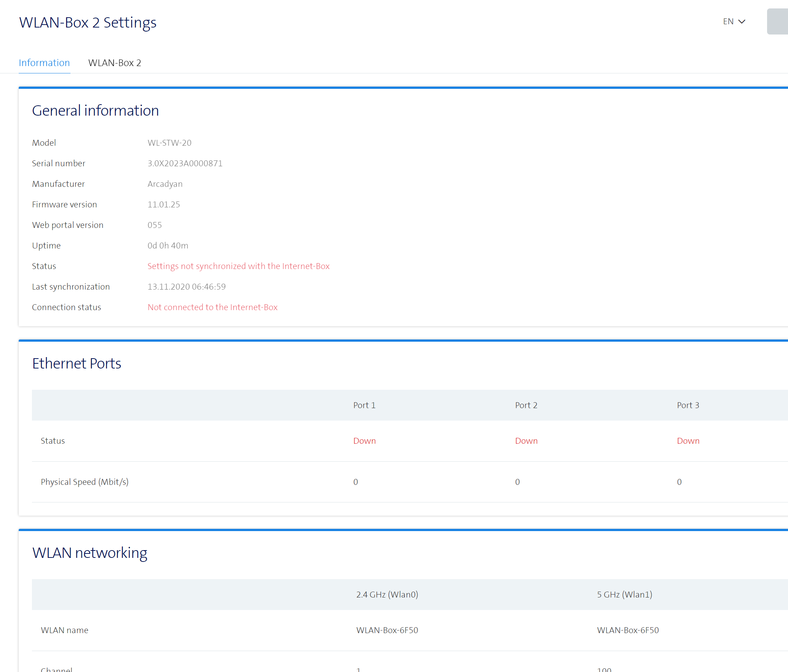The image size is (788, 672).
Task: Click the chevron next to EN
Action: pos(742,22)
